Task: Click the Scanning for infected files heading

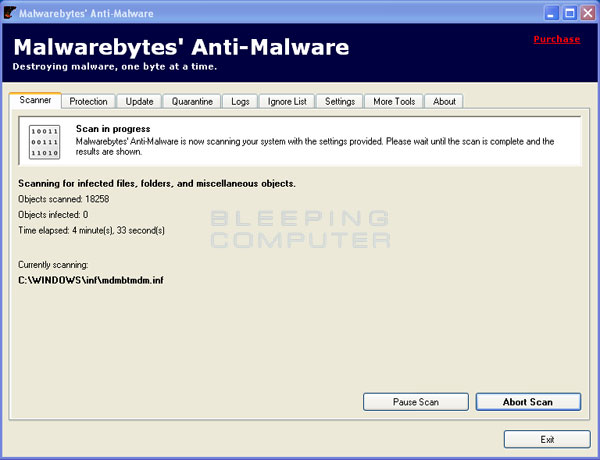Action: click(x=157, y=184)
